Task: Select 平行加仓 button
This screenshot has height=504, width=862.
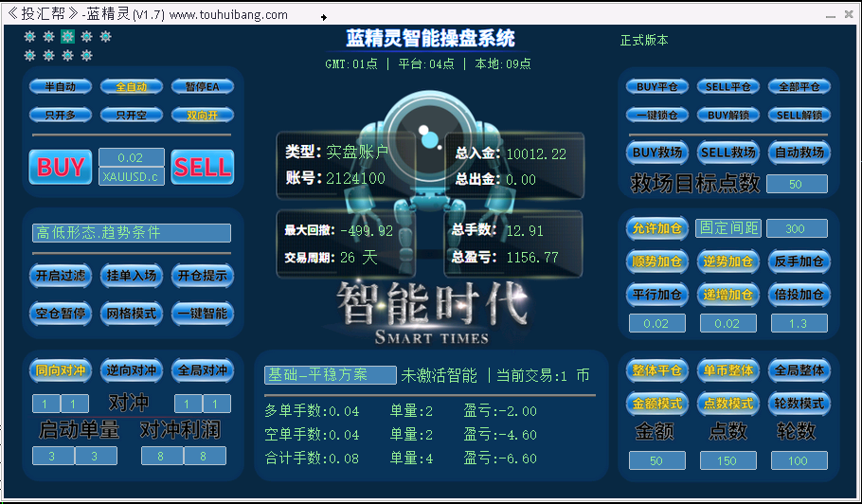Action: (657, 295)
